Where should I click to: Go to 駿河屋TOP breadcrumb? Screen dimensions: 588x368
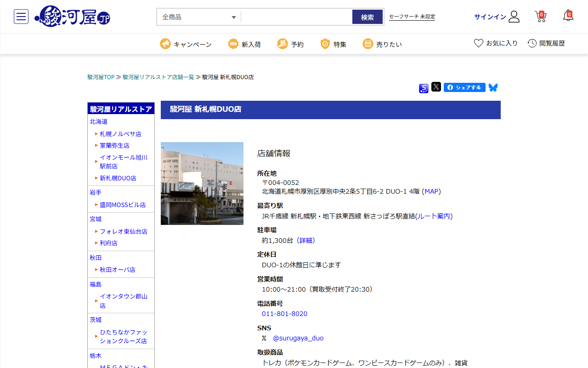[101, 77]
